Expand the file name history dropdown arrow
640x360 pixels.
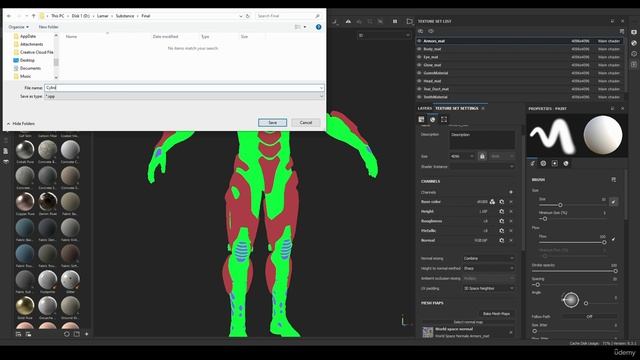coord(321,88)
